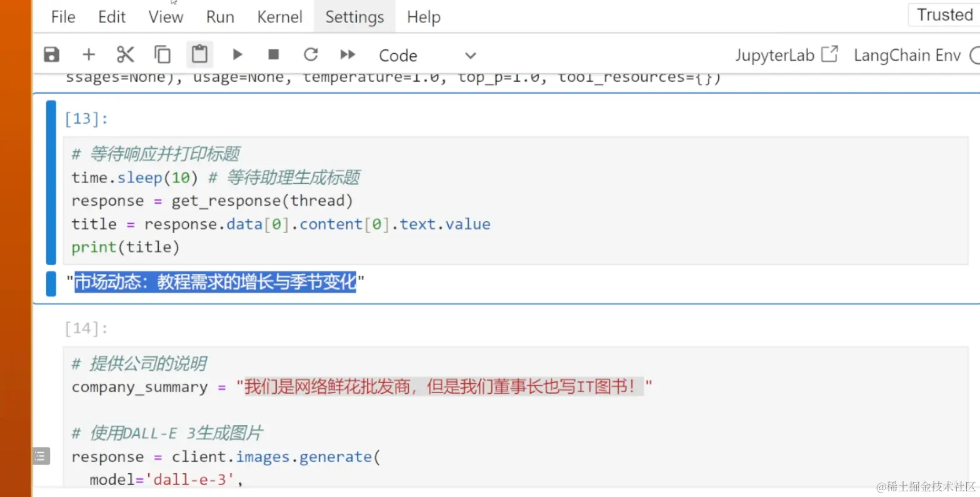Restart the kernel with the refresh icon

click(x=311, y=55)
